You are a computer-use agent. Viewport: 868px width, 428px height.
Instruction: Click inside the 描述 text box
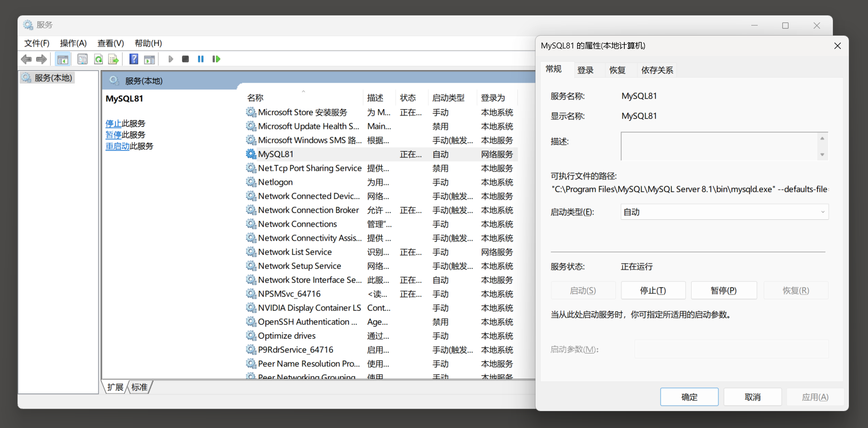[x=719, y=146]
